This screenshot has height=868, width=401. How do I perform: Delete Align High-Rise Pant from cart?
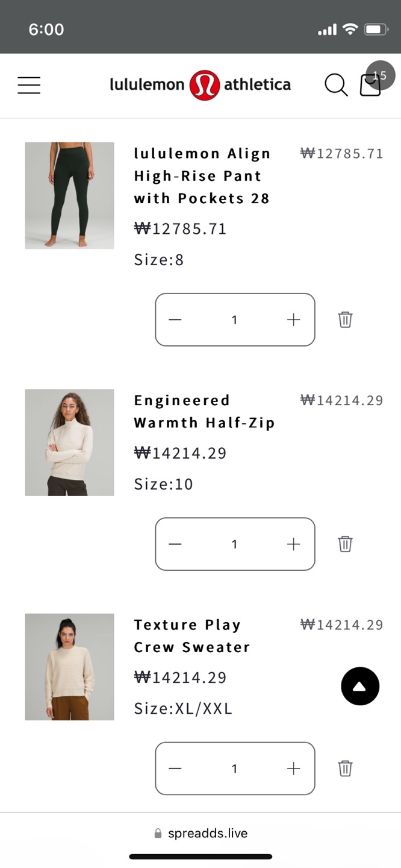click(x=345, y=319)
